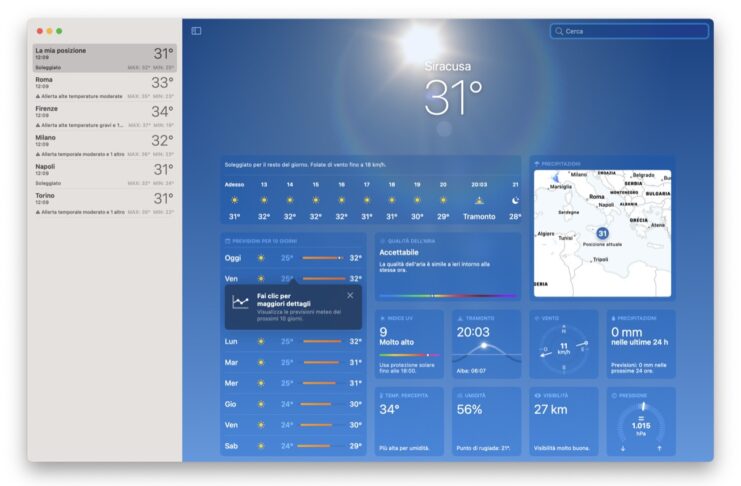Click the Precipitazioni map card header
This screenshot has height=486, width=741.
click(x=557, y=164)
